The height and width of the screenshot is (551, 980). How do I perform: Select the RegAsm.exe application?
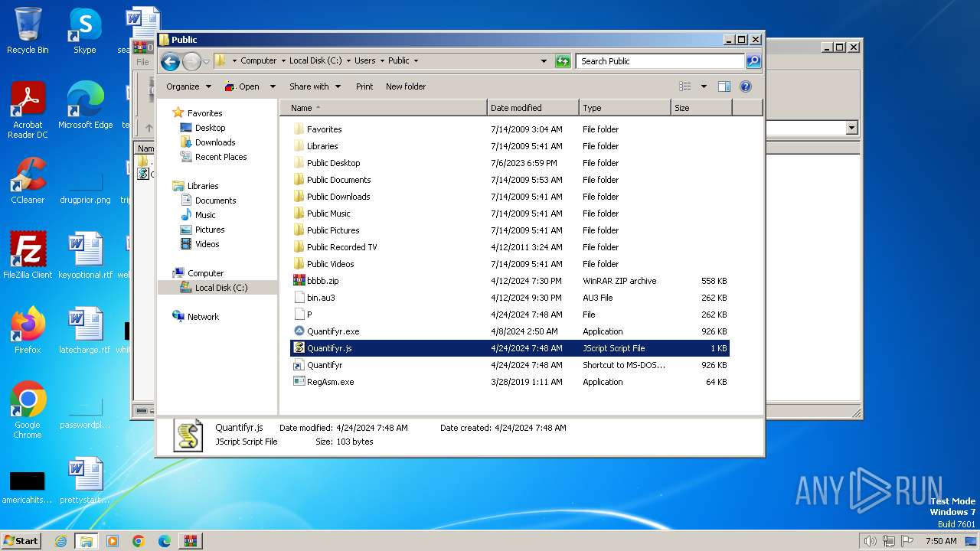[510, 382]
